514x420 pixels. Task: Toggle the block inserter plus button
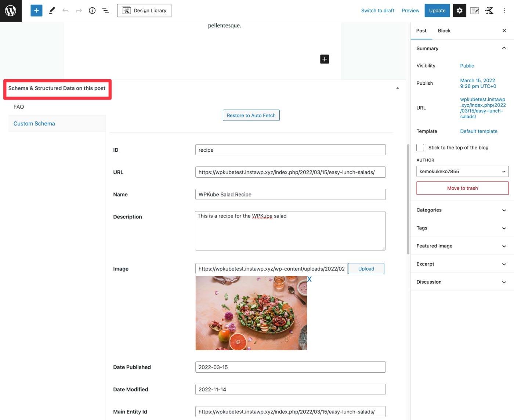36,11
